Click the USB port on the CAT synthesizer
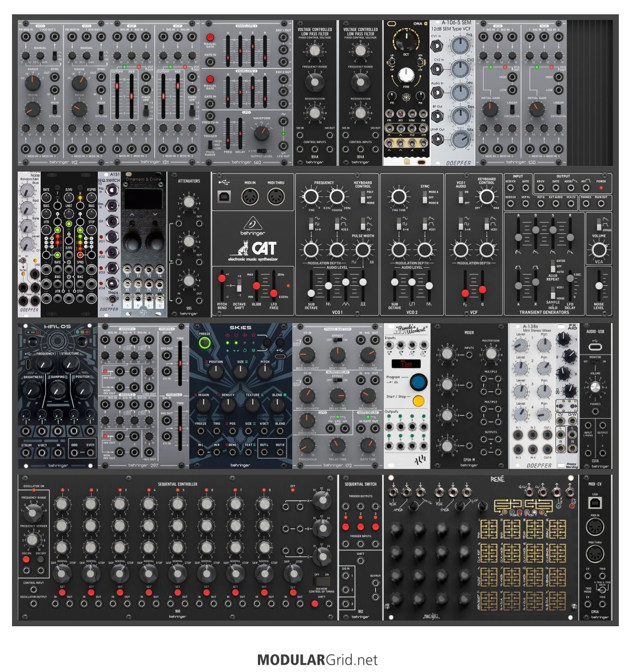636x672 pixels. click(x=224, y=197)
